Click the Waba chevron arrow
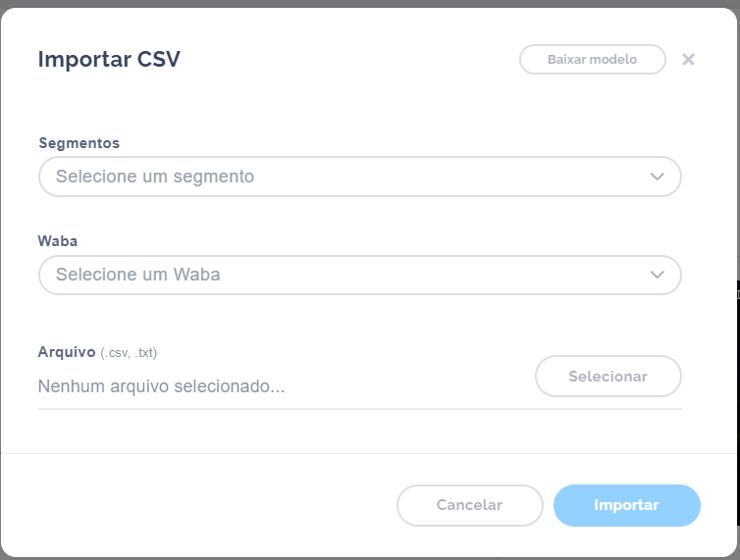The height and width of the screenshot is (560, 740). (x=658, y=275)
